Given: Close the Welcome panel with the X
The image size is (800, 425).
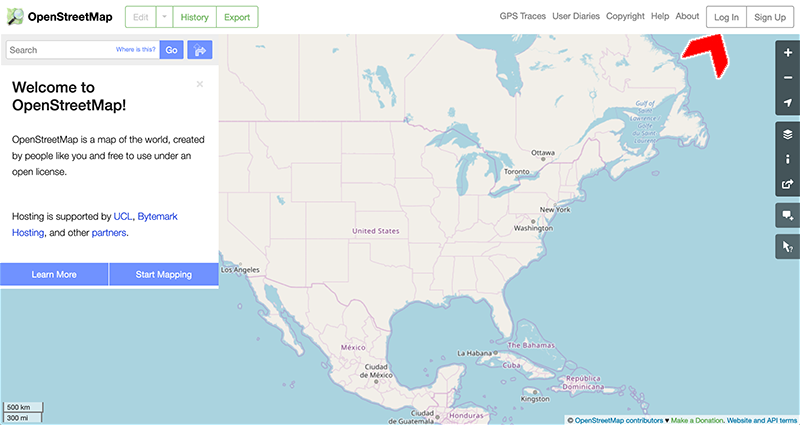Looking at the screenshot, I should [x=199, y=84].
